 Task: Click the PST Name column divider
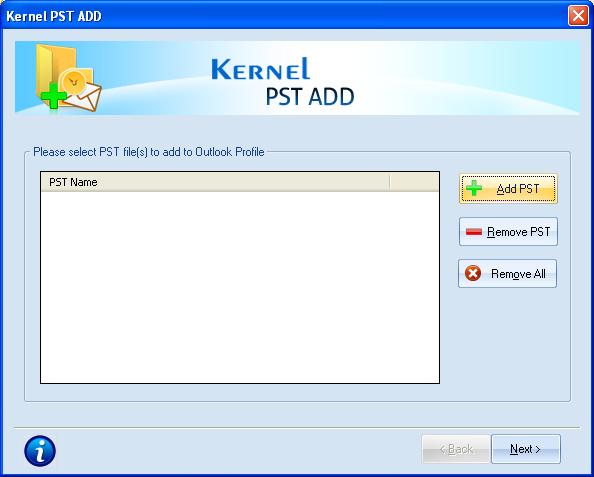pos(389,182)
